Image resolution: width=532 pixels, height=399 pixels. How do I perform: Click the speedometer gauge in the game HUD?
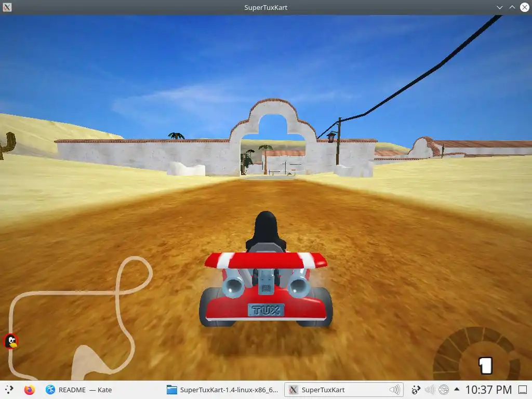click(476, 353)
